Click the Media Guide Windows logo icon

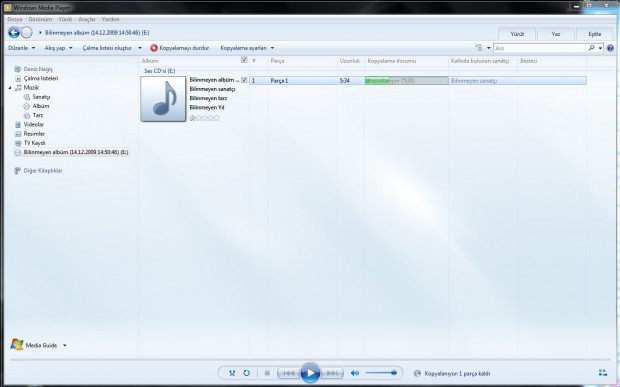(x=17, y=345)
